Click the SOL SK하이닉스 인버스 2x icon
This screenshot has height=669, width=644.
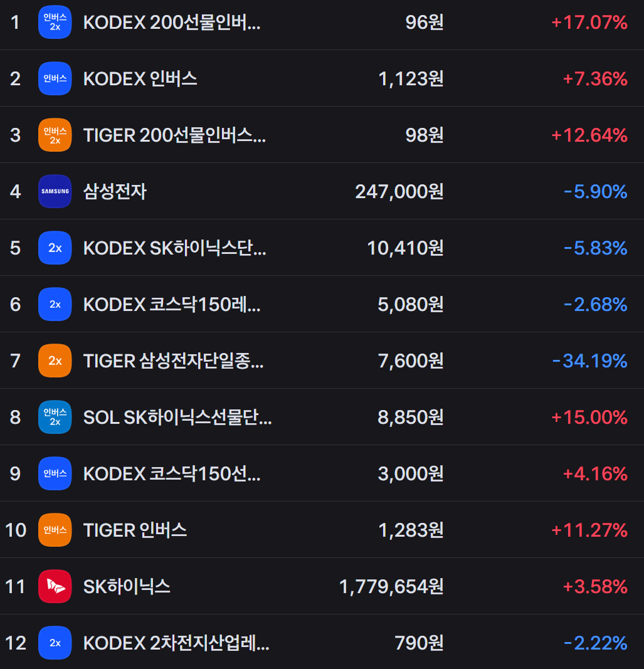[55, 417]
